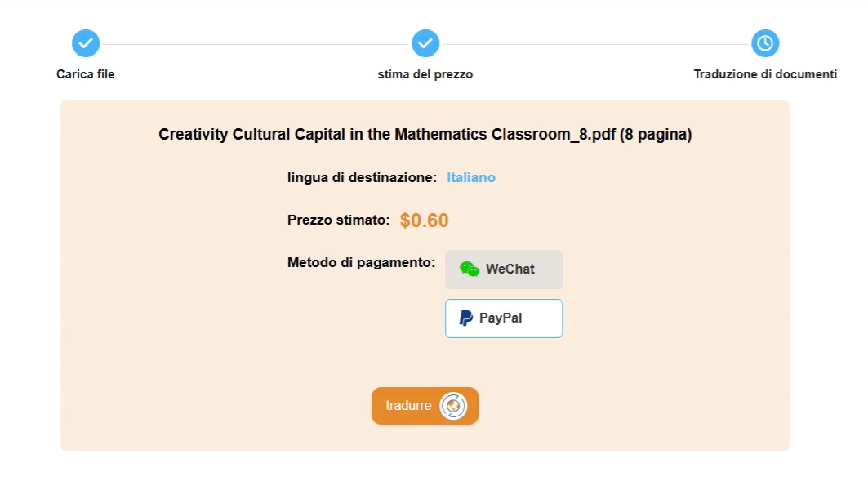
Task: Start translation with the tradurre button
Action: coord(425,406)
